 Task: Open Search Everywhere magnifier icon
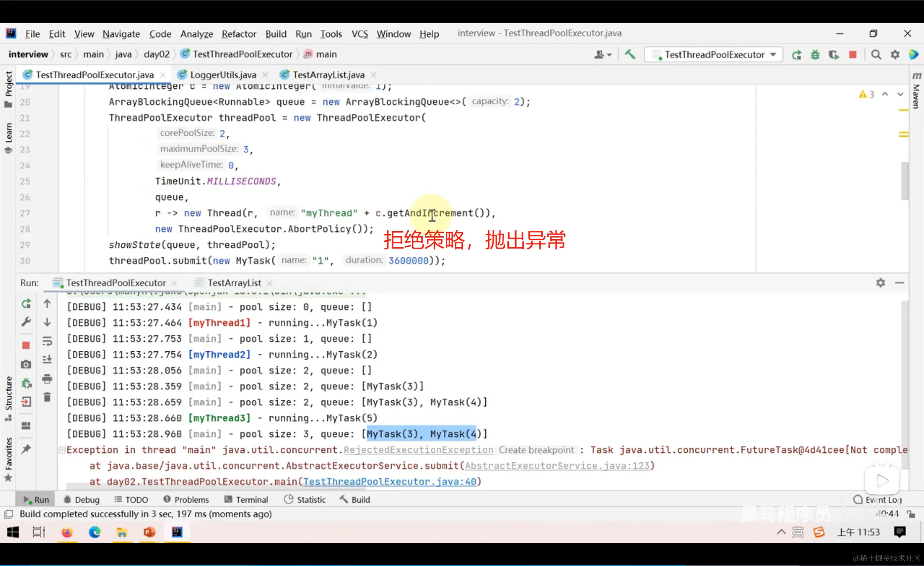876,55
